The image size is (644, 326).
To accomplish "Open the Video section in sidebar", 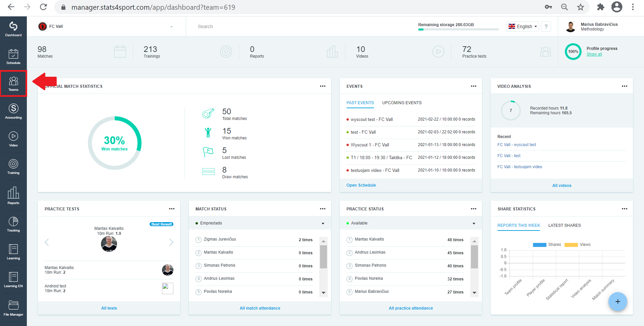I will click(x=13, y=139).
